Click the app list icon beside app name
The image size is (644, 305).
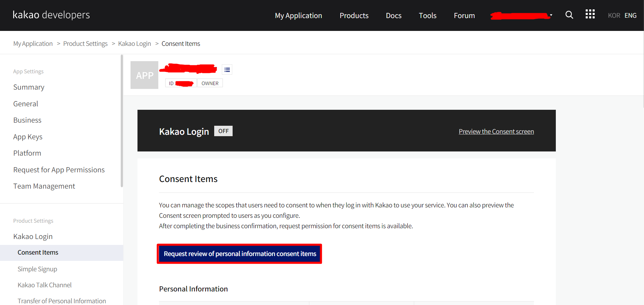click(x=227, y=70)
